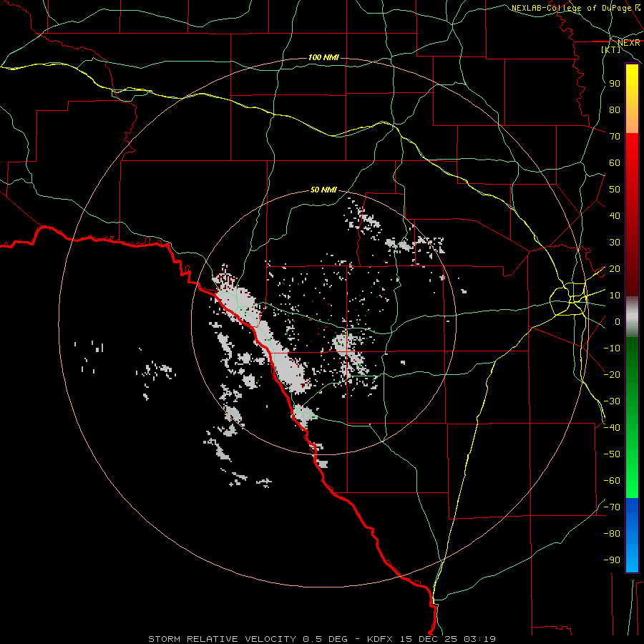Click the STORM RELATIVE VELOCITY caption text
Screen dimensions: 644x644
point(223,639)
